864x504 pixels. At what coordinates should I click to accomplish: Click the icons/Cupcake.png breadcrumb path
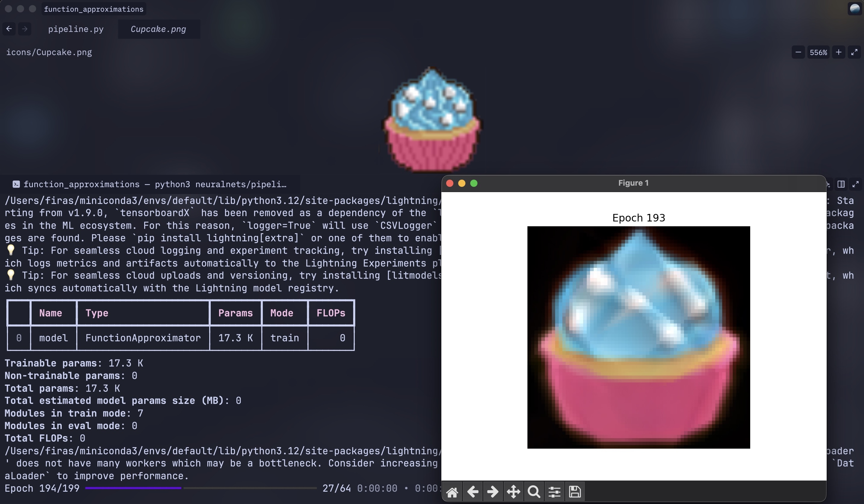click(x=49, y=52)
